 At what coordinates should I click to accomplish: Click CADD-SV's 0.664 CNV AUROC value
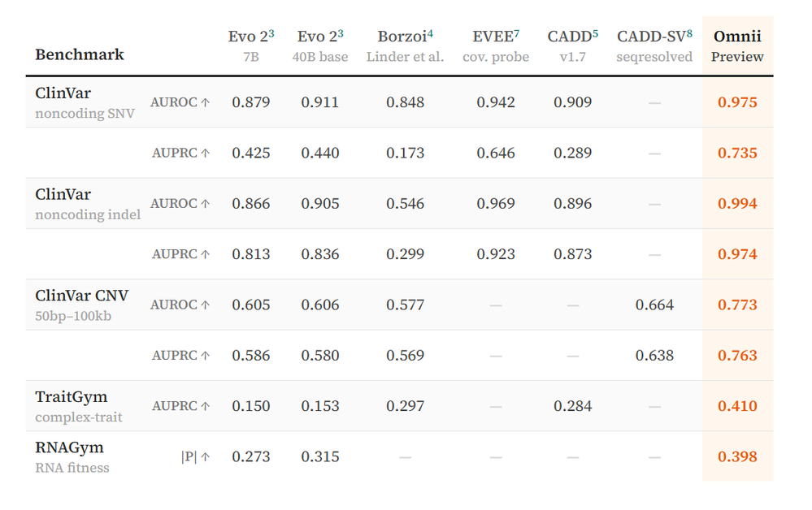(654, 305)
